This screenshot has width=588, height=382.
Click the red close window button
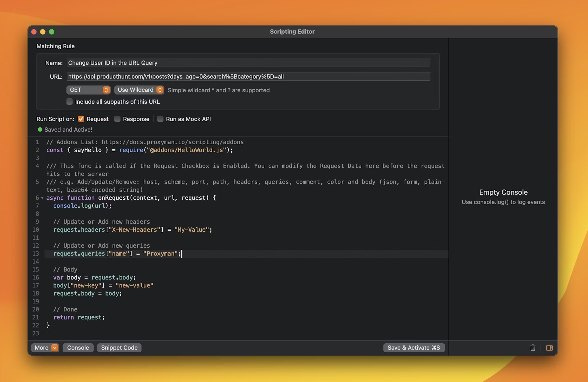34,32
